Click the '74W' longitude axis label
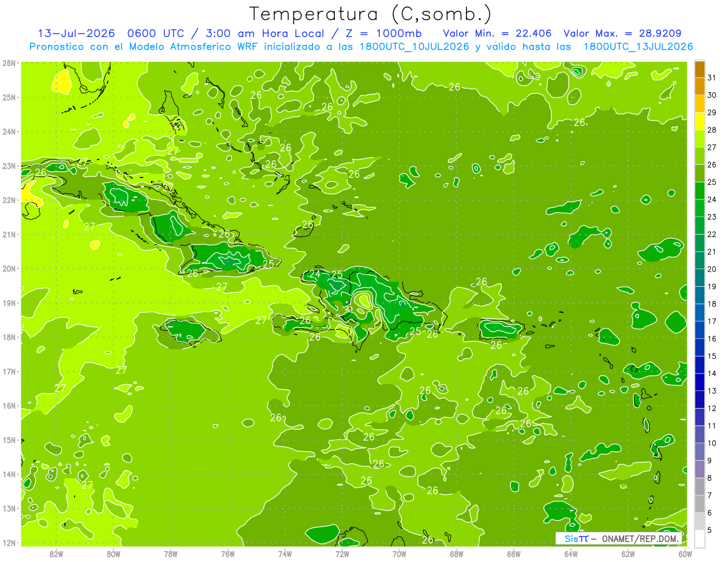 (285, 554)
